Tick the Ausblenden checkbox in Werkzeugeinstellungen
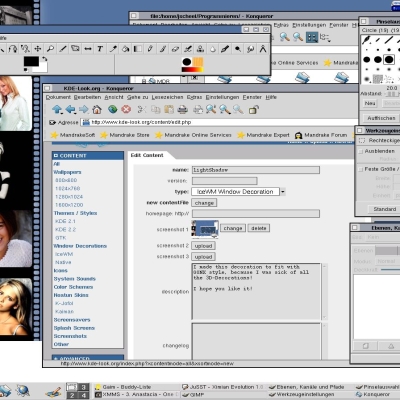 click(360, 151)
